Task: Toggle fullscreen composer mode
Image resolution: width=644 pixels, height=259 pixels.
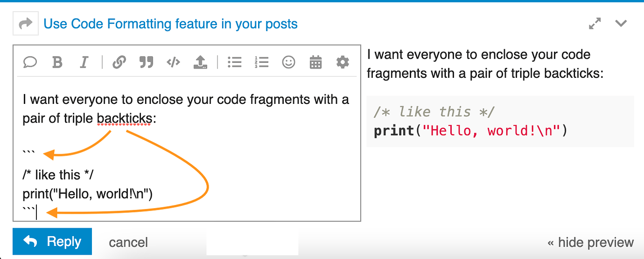Action: point(595,23)
